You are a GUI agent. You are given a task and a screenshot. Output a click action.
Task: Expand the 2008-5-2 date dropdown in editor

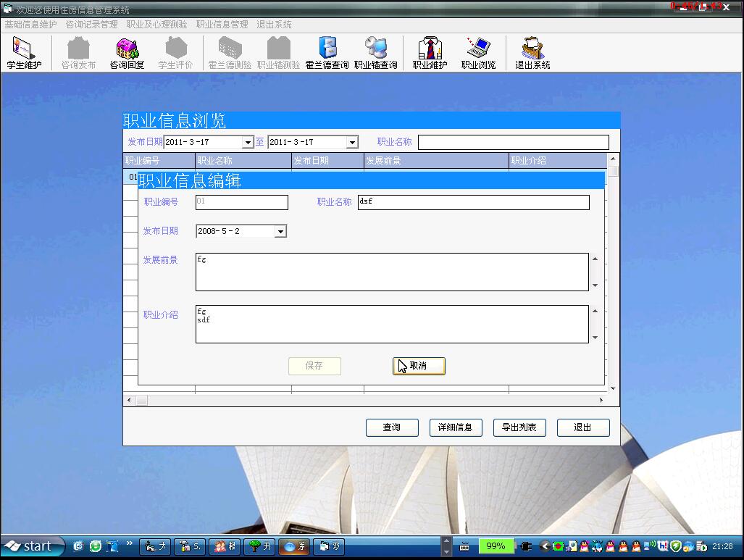tap(280, 232)
